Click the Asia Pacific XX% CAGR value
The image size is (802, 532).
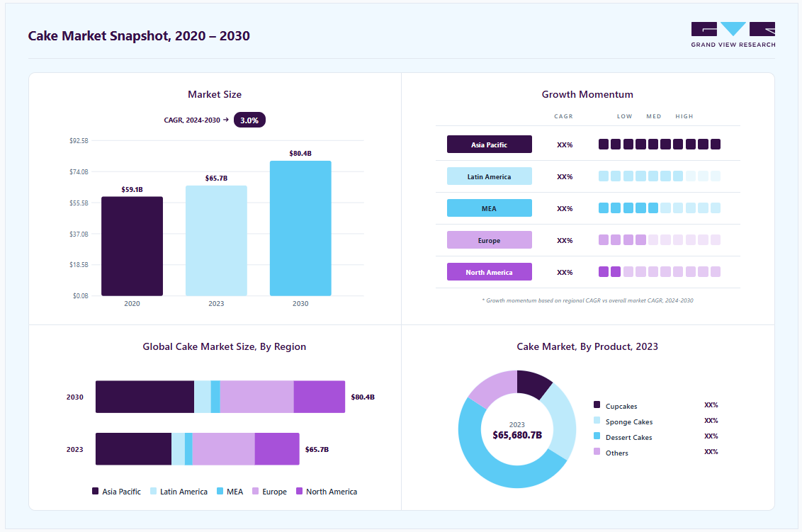point(565,145)
